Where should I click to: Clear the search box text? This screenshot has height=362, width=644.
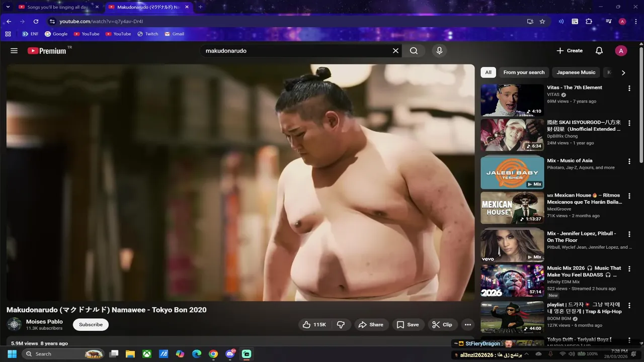[x=395, y=51]
